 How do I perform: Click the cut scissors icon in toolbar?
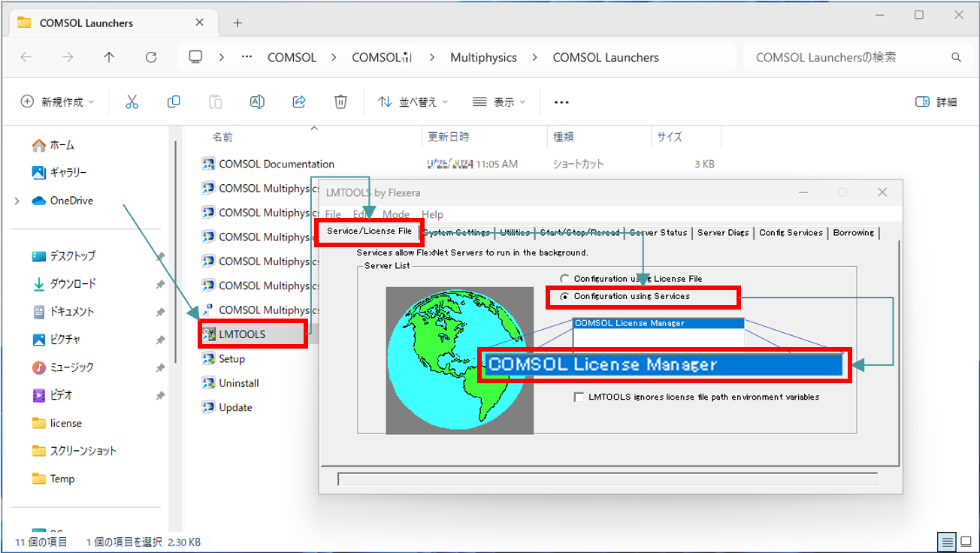coord(132,102)
